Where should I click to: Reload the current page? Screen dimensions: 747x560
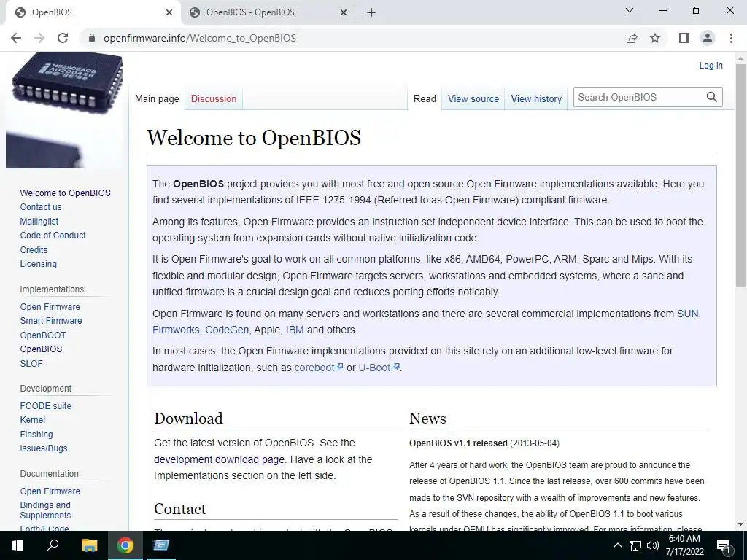click(x=63, y=38)
